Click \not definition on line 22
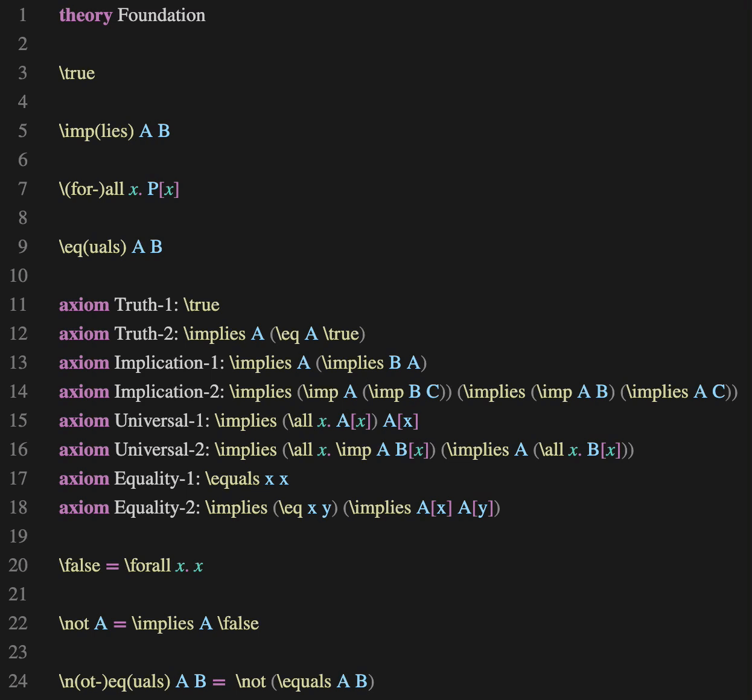 pyautogui.click(x=74, y=623)
